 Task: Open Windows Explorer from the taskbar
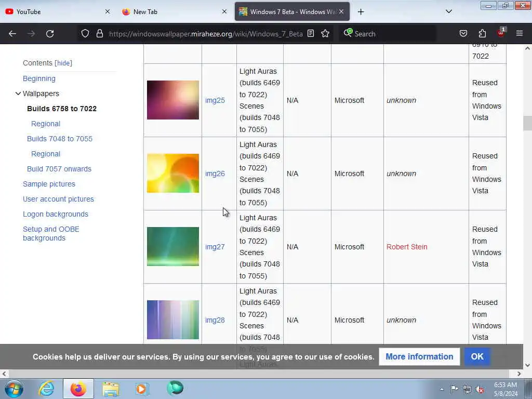tap(111, 389)
